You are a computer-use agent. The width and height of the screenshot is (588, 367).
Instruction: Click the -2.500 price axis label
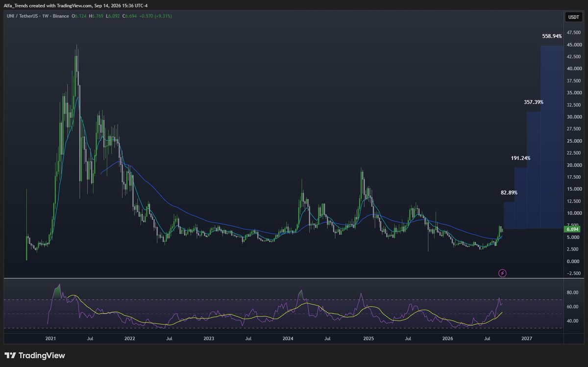(x=573, y=273)
